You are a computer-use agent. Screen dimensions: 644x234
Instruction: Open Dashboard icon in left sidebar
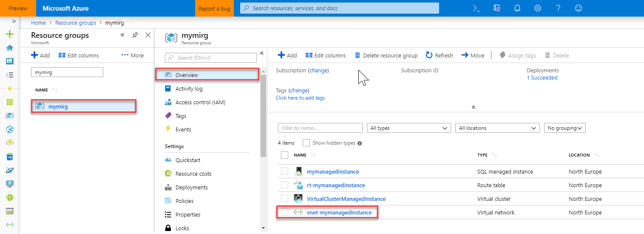pos(10,61)
